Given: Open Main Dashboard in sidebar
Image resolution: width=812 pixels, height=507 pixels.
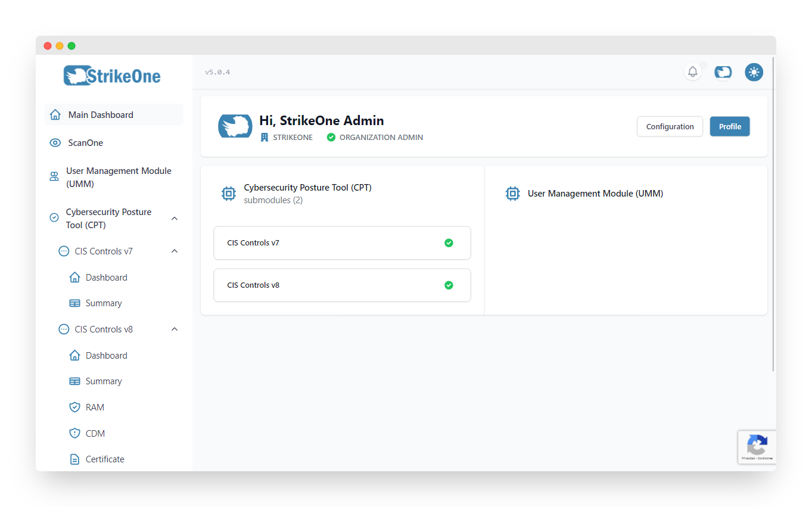Looking at the screenshot, I should coord(114,114).
